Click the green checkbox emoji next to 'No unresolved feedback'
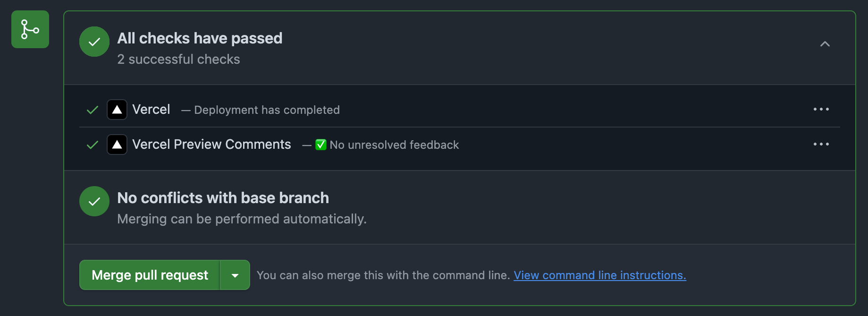The width and height of the screenshot is (868, 316). (320, 145)
